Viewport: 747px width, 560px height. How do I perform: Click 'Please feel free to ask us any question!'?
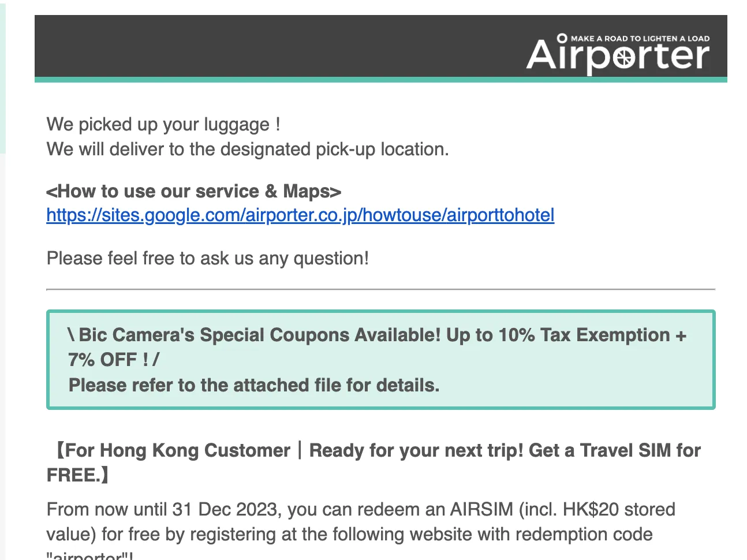208,258
